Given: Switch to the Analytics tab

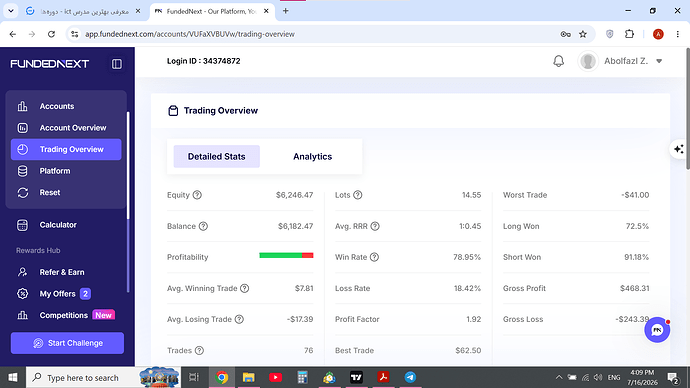Looking at the screenshot, I should (x=312, y=157).
